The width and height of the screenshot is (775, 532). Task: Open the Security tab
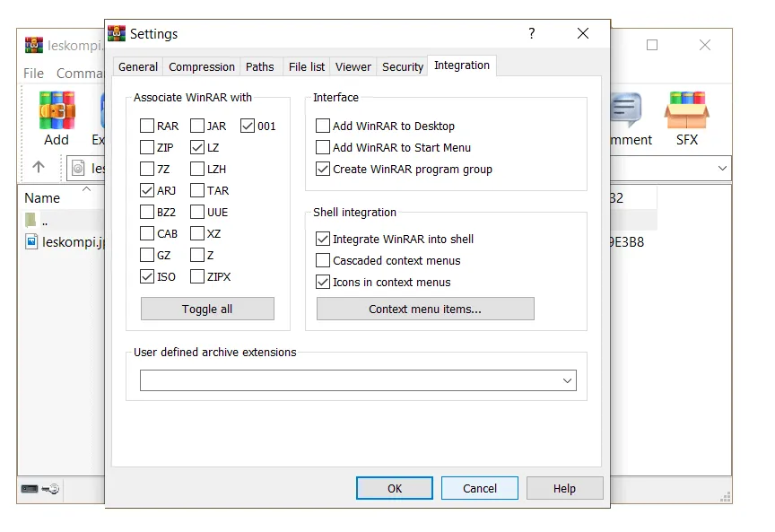click(x=403, y=66)
